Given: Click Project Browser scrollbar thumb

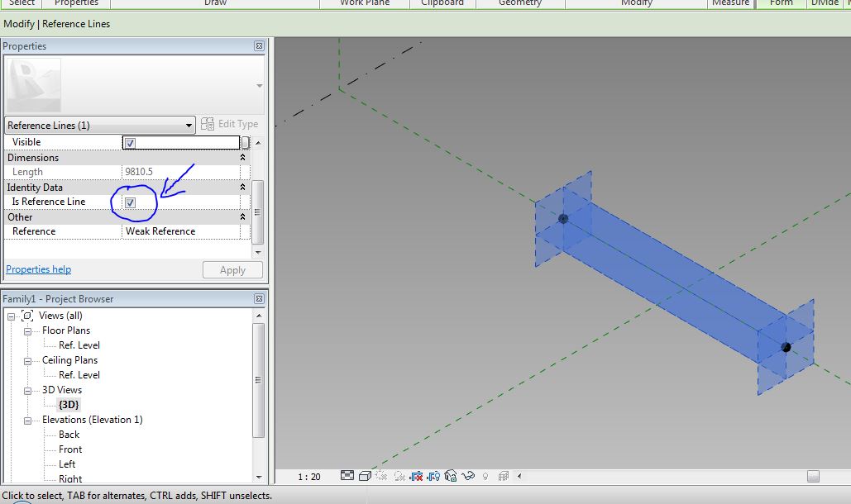Looking at the screenshot, I should pos(259,380).
